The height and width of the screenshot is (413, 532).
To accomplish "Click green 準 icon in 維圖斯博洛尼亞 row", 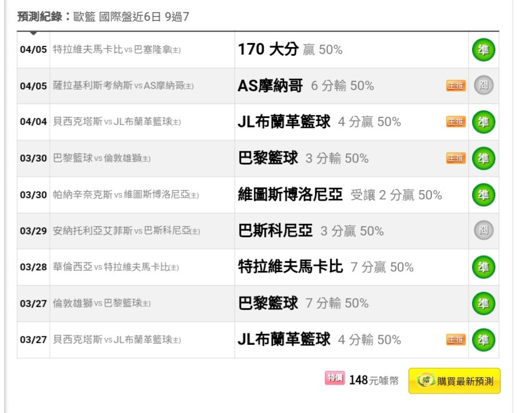I will click(483, 194).
